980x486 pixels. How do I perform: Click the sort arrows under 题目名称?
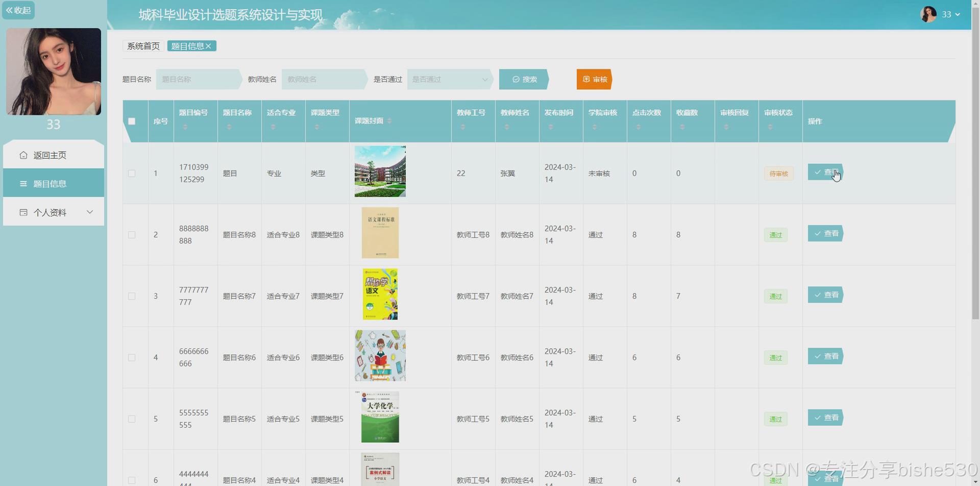(x=229, y=127)
